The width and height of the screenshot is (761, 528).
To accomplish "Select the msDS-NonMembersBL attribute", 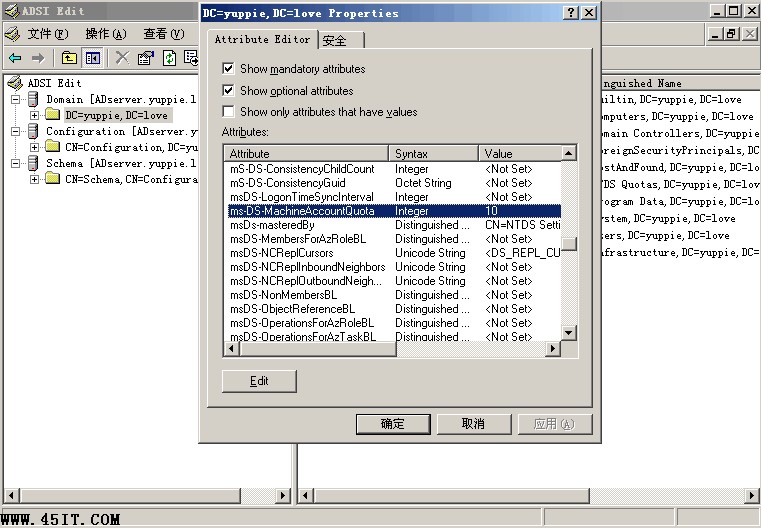I will pos(283,295).
